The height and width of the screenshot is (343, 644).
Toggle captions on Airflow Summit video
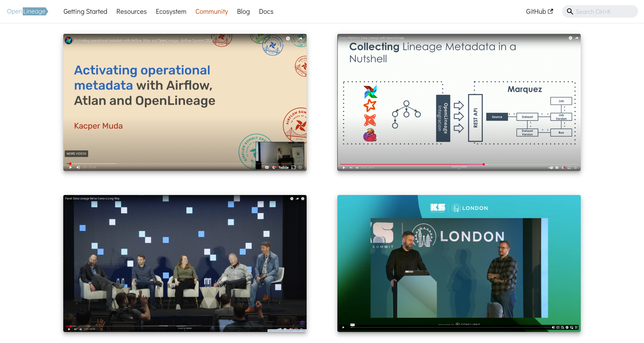267,167
